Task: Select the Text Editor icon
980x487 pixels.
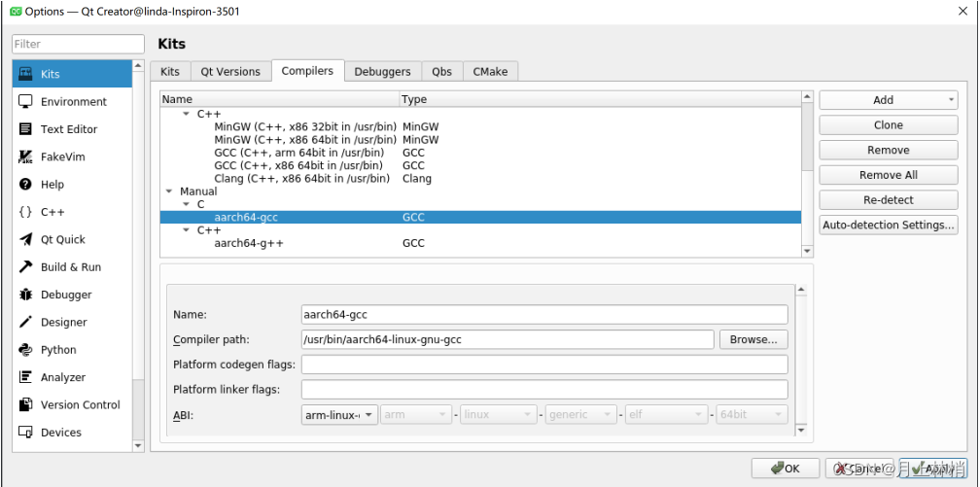Action: (25, 128)
